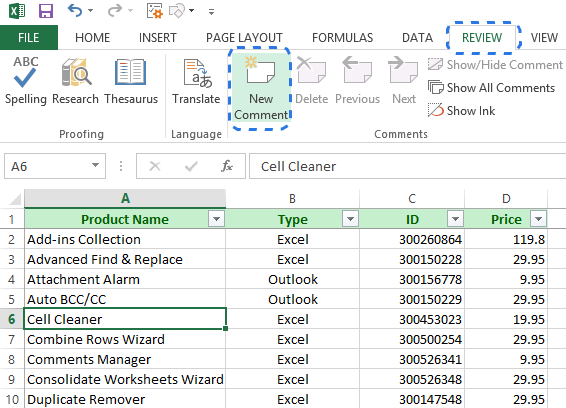Click the Auto BCC/CC cell
The width and height of the screenshot is (566, 408).
tap(125, 299)
